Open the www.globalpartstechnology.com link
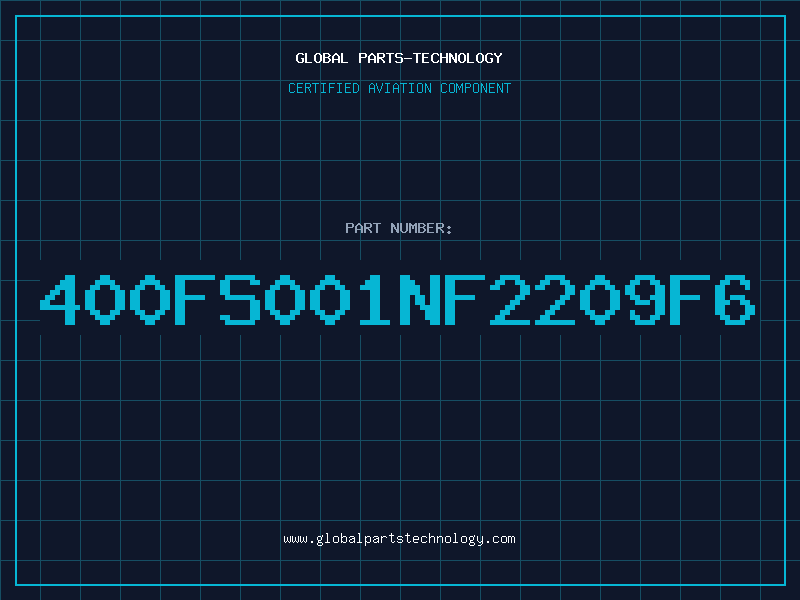The image size is (800, 600). [x=399, y=539]
